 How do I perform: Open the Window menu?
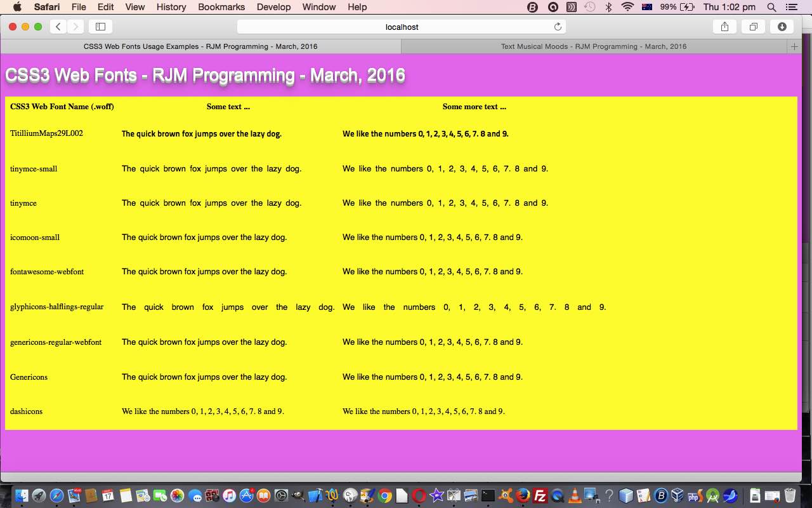coord(318,7)
